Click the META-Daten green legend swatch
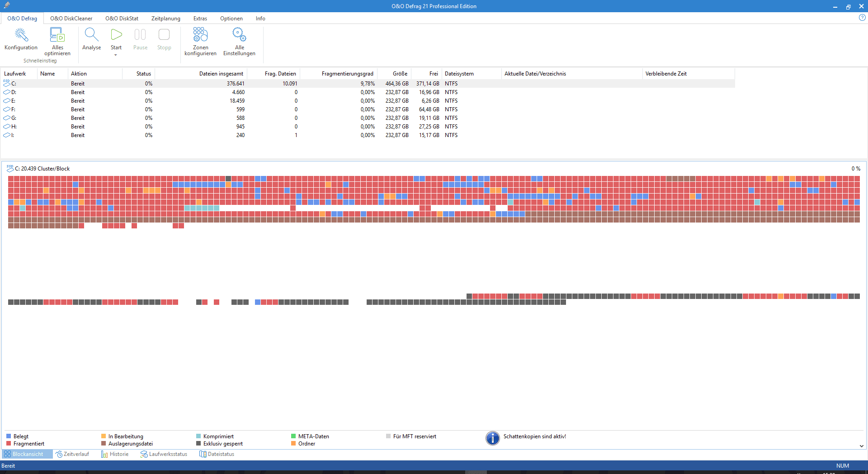This screenshot has width=868, height=474. pyautogui.click(x=293, y=436)
